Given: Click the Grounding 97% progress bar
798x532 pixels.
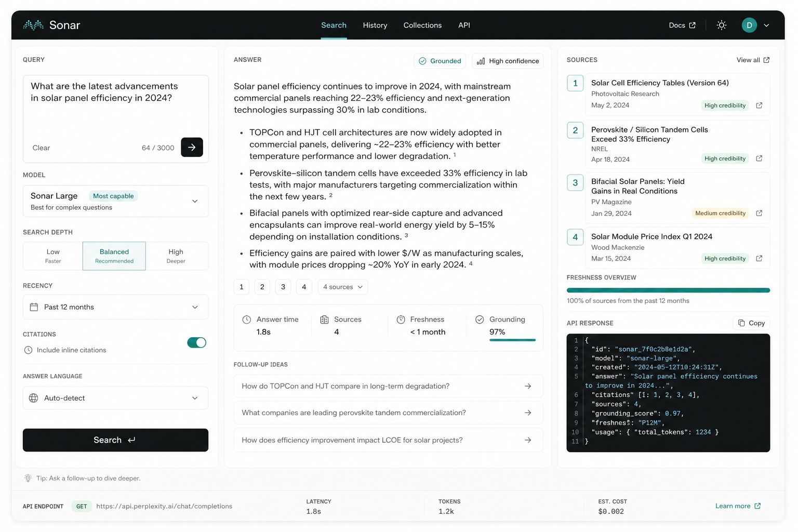Looking at the screenshot, I should tap(512, 340).
